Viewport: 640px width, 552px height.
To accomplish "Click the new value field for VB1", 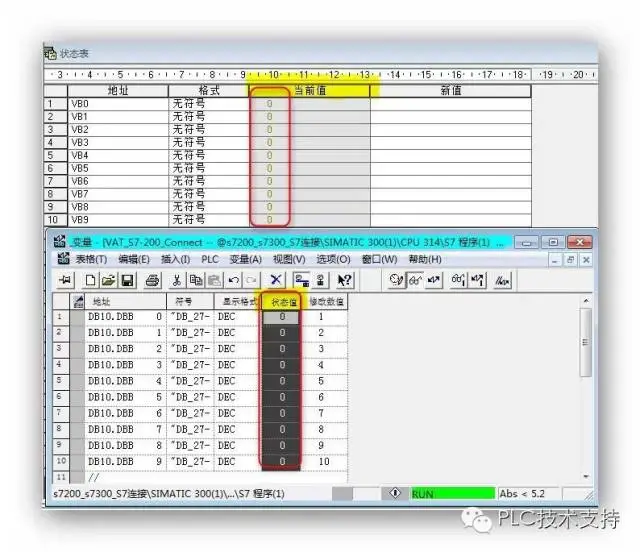I will 451,117.
